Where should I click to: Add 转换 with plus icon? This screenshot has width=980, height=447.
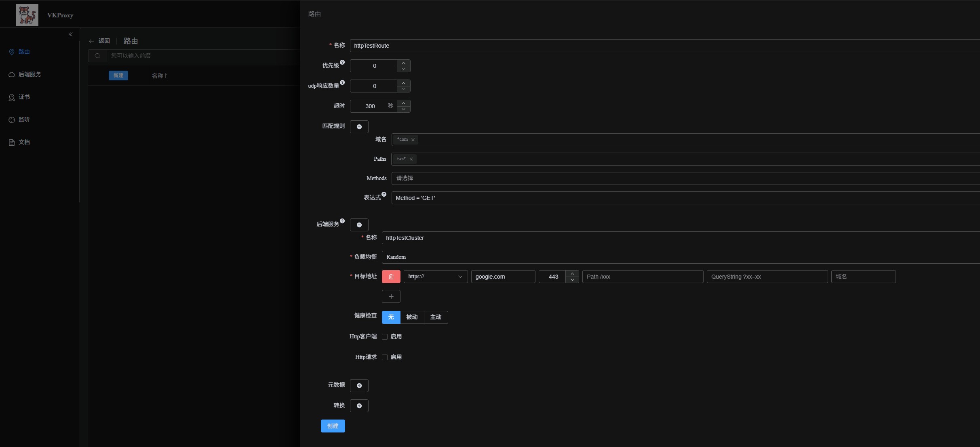pos(359,406)
